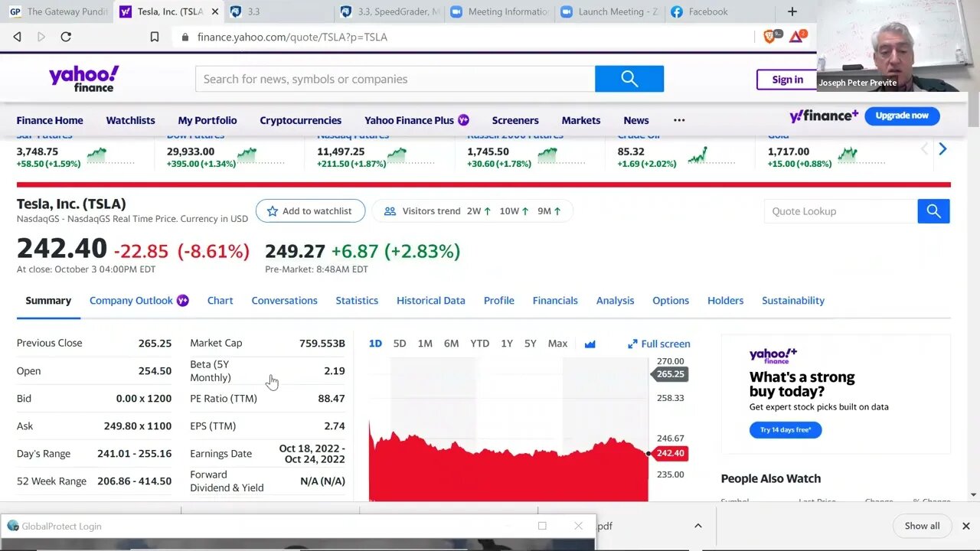Click the Company Outlook plus badge
Image resolution: width=980 pixels, height=551 pixels.
(x=183, y=301)
